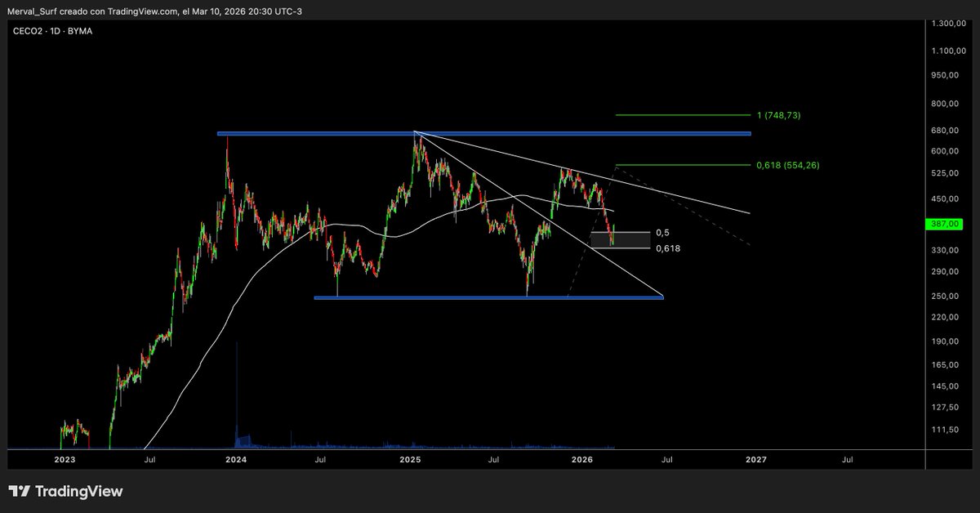Click the 950,00 price axis label
The width and height of the screenshot is (980, 513).
click(x=945, y=76)
